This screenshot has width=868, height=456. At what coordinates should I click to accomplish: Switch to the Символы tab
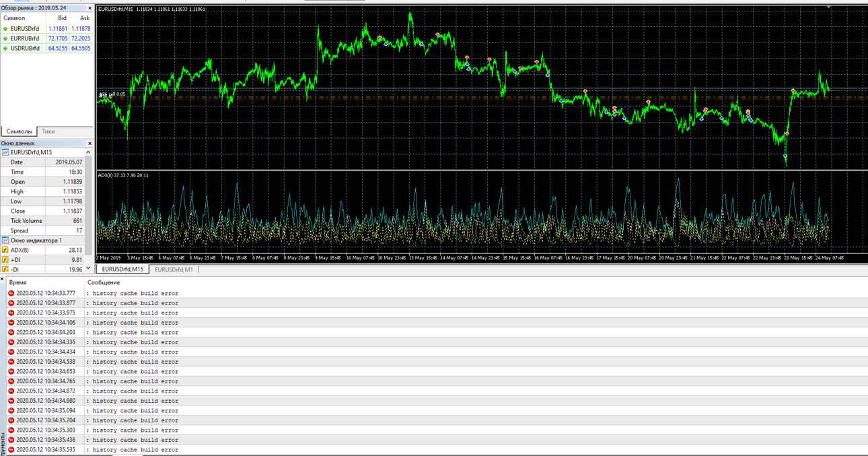click(19, 131)
